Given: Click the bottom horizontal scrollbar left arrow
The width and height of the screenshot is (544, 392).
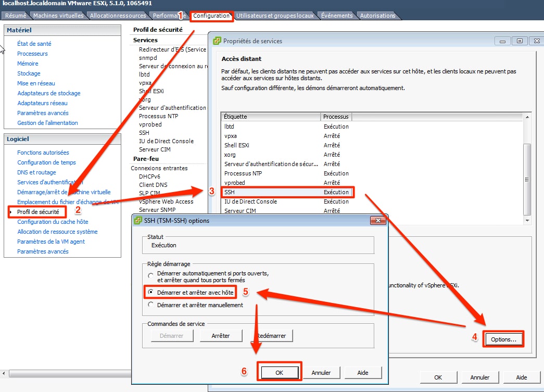Looking at the screenshot, I should point(4,374).
